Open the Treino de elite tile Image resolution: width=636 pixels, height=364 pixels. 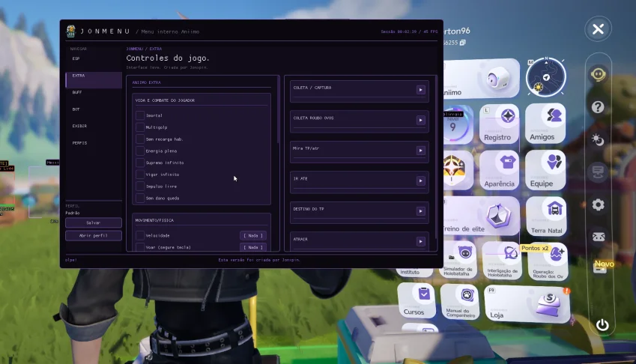(x=481, y=216)
